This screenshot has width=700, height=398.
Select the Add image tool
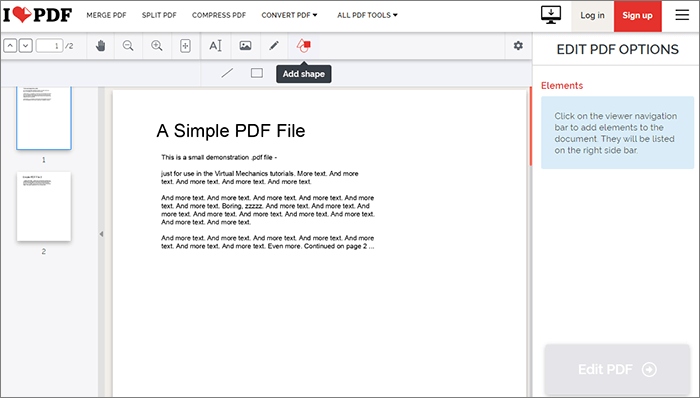point(245,46)
